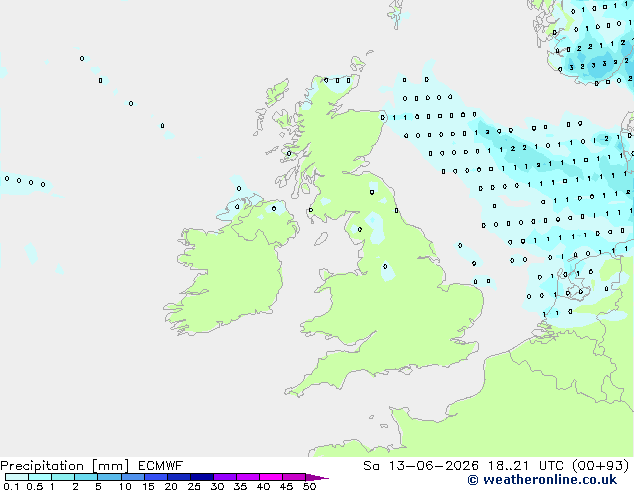Open the weatheronline.co.uk copyright link

(542, 480)
